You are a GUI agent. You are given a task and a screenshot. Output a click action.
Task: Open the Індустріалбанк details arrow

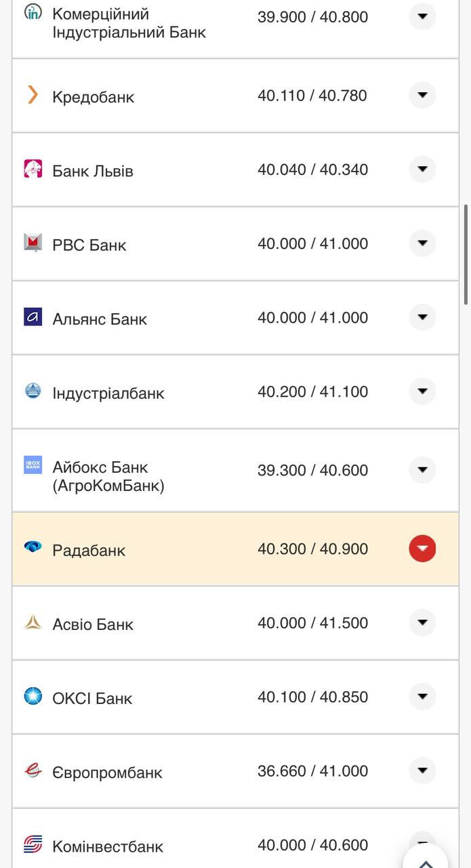coord(422,391)
